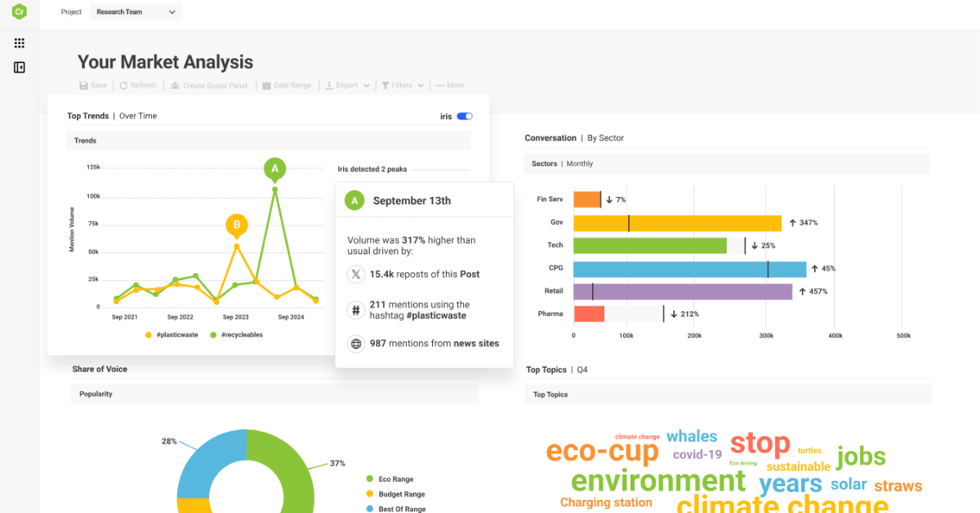Click Create Social Panel
Viewport: 980px width, 513px height.
coord(208,85)
